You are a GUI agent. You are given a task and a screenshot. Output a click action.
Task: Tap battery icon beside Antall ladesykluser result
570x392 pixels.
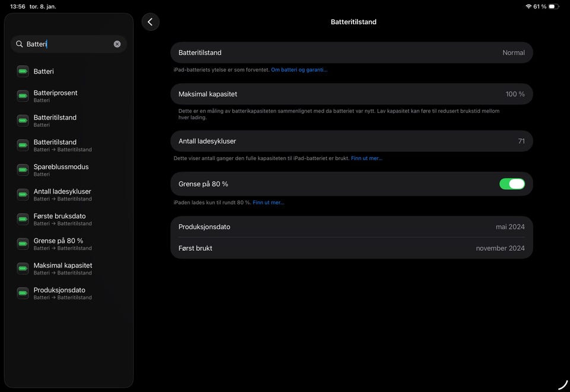click(23, 195)
